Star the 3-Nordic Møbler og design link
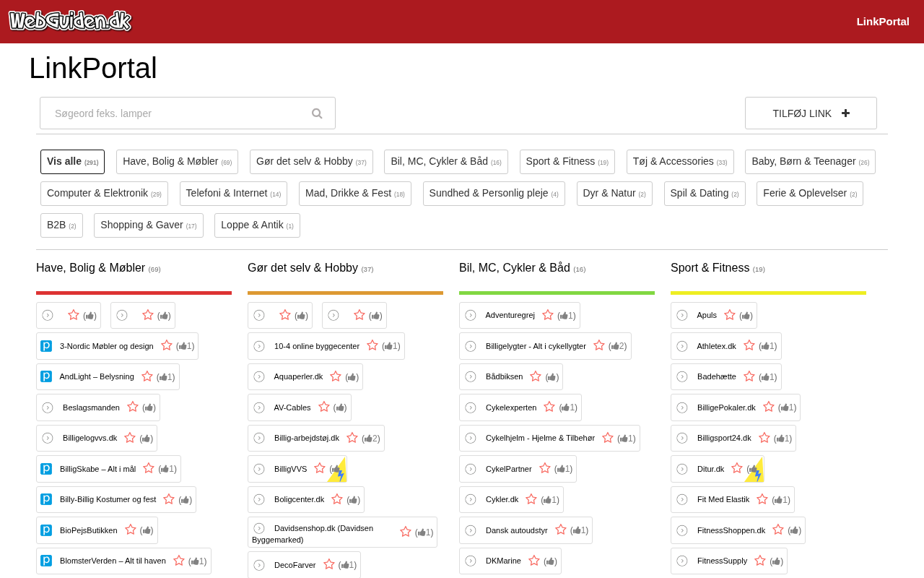This screenshot has width=924, height=578. point(167,345)
